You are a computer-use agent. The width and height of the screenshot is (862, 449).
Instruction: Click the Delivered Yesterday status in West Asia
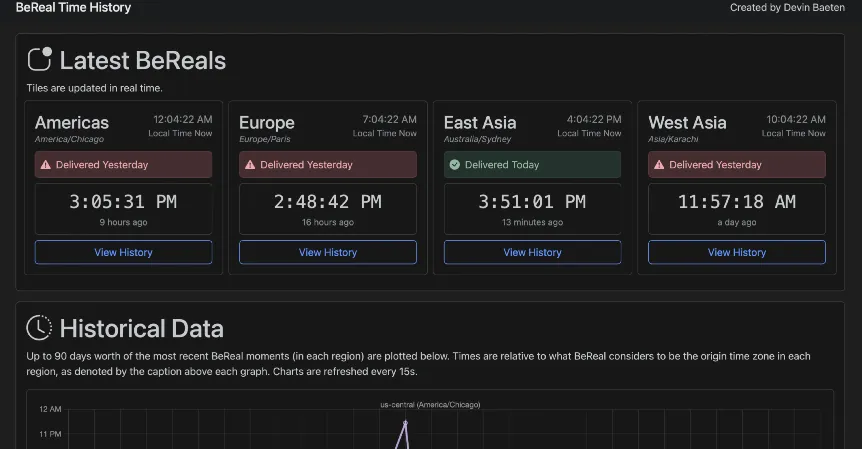coord(737,165)
